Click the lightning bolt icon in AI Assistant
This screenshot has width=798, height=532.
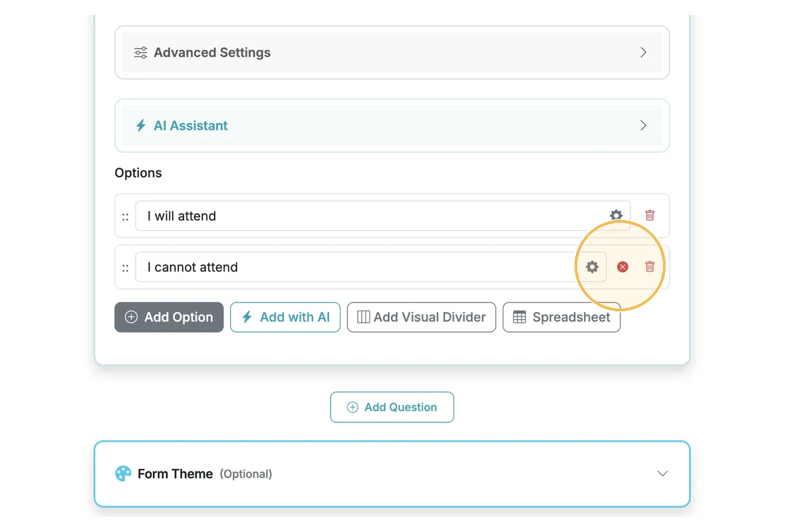(141, 126)
